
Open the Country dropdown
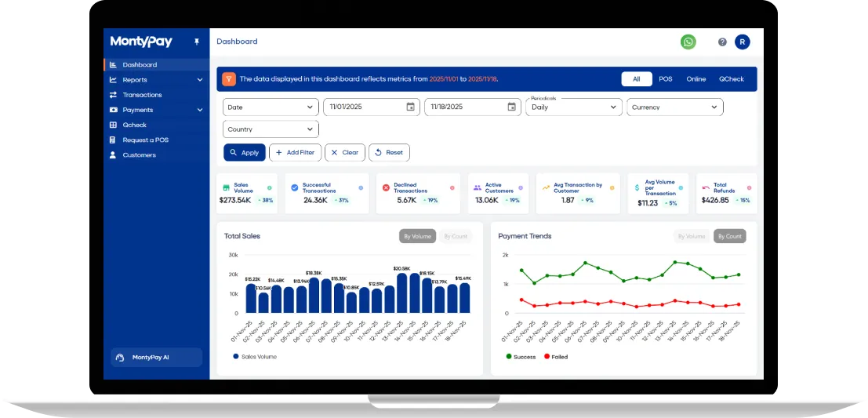[x=271, y=129]
